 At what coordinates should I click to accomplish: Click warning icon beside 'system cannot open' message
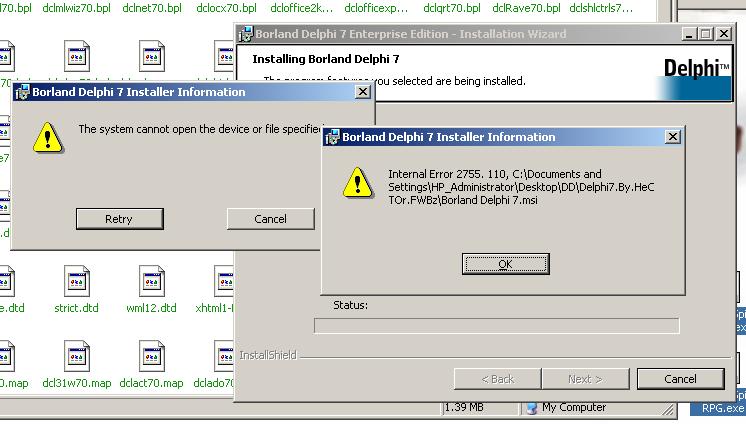point(45,137)
